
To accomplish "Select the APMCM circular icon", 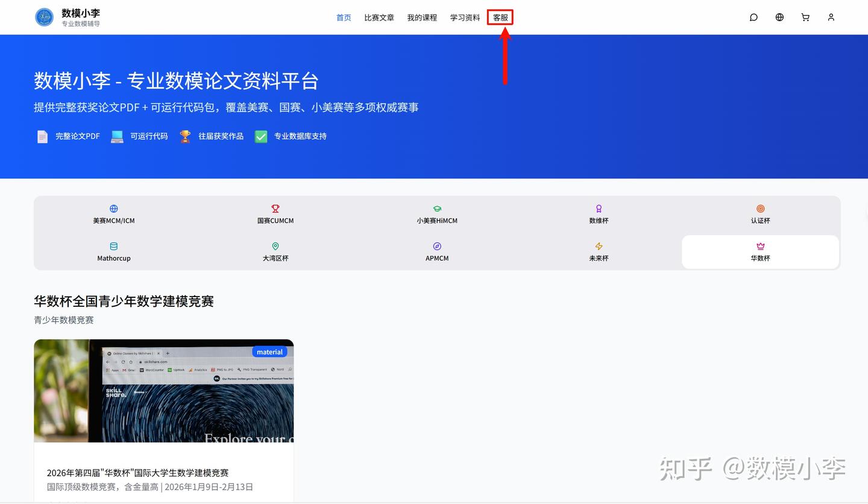I will [437, 247].
